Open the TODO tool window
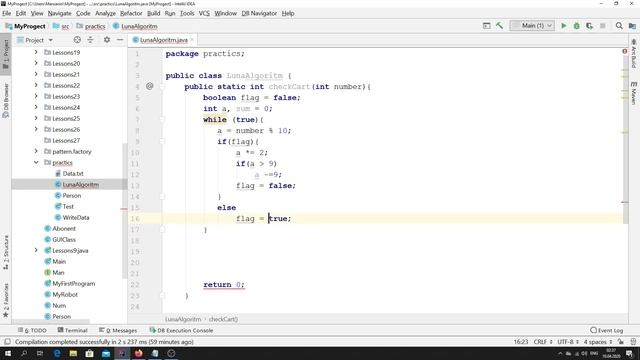 pyautogui.click(x=32, y=330)
